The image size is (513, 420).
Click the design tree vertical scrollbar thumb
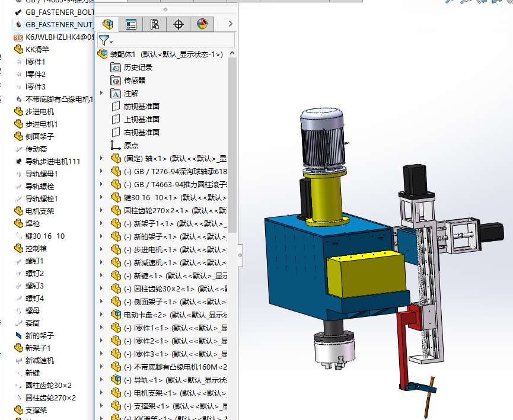[x=232, y=146]
